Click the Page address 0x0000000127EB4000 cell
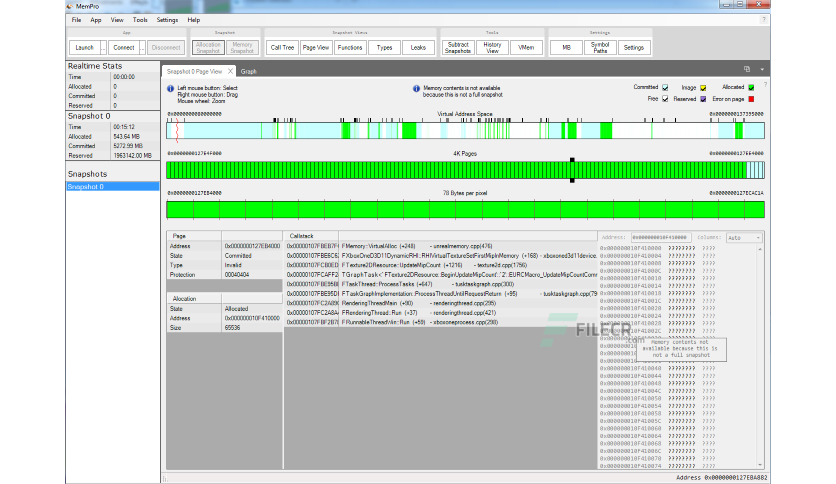This screenshot has height=484, width=836. pyautogui.click(x=252, y=246)
